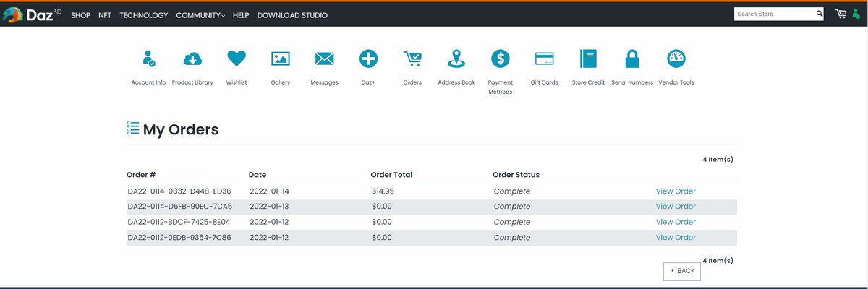Open the Serial Numbers lock icon
This screenshot has width=868, height=289.
click(632, 59)
